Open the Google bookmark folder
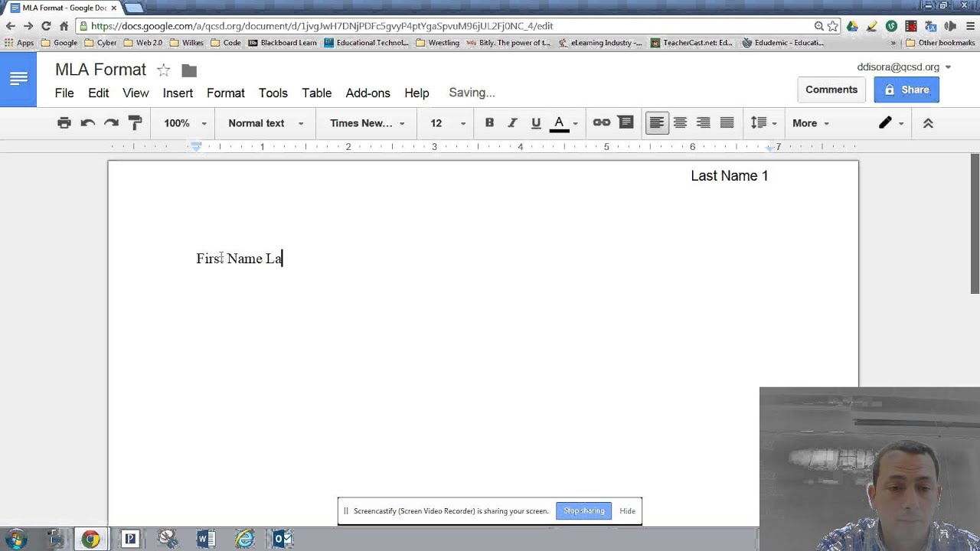 coord(59,43)
